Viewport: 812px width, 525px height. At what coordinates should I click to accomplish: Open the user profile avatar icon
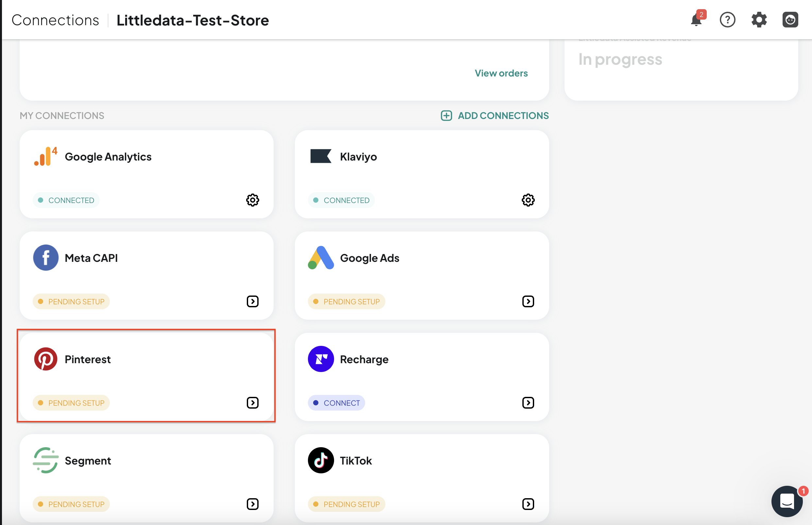point(790,20)
